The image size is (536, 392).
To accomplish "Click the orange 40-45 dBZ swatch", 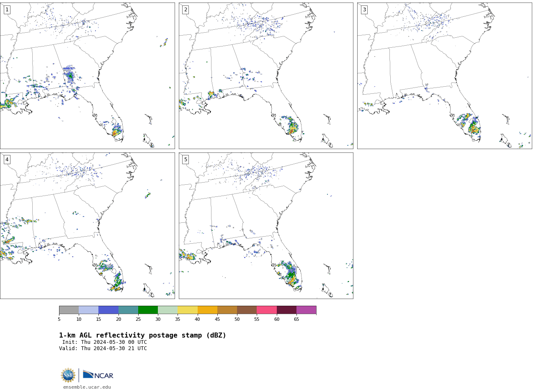I will [207, 310].
